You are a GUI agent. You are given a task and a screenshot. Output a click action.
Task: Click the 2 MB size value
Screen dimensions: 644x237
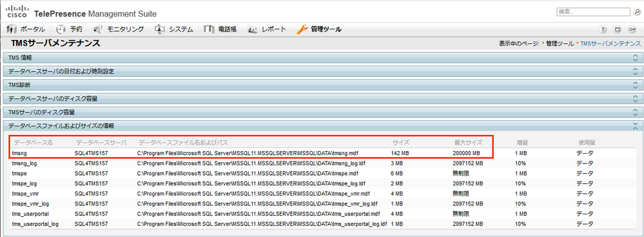pyautogui.click(x=397, y=183)
